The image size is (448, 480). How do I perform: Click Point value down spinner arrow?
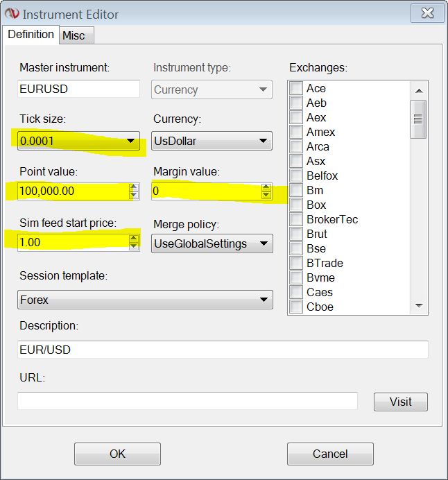(134, 195)
